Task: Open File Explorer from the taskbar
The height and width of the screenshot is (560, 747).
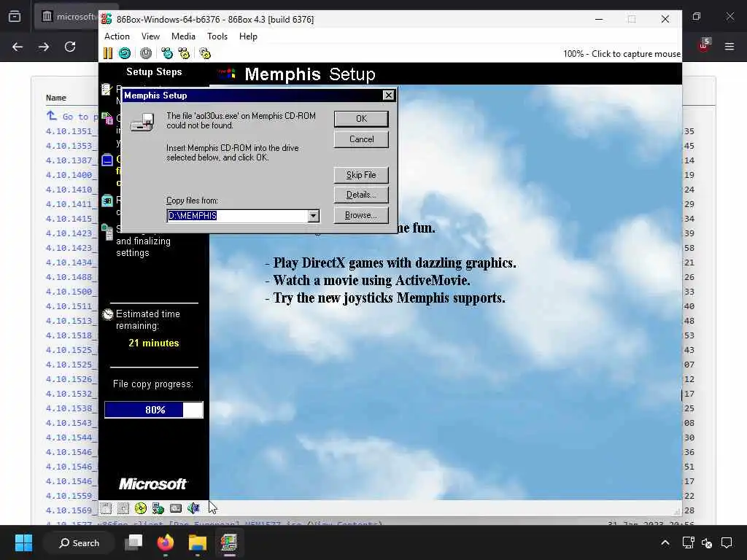Action: click(197, 542)
